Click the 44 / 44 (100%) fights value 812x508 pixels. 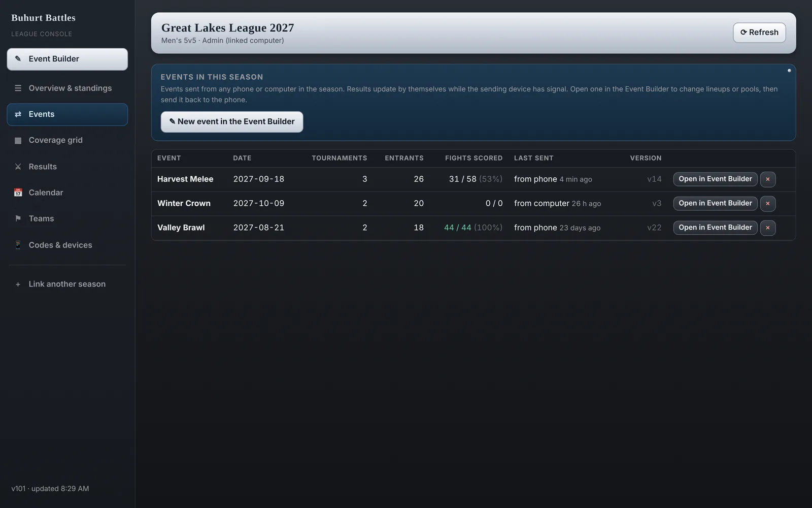473,228
